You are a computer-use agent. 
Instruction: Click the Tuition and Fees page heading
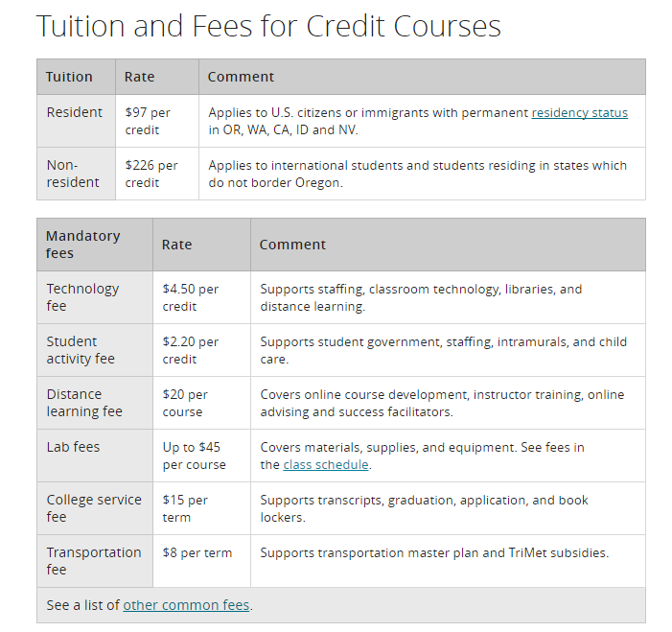click(268, 26)
